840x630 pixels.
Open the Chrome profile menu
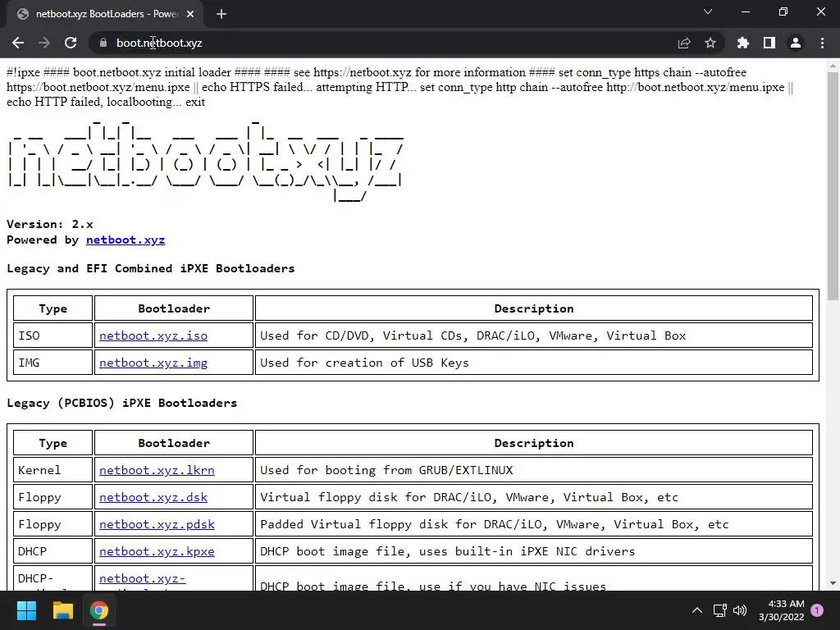[796, 43]
